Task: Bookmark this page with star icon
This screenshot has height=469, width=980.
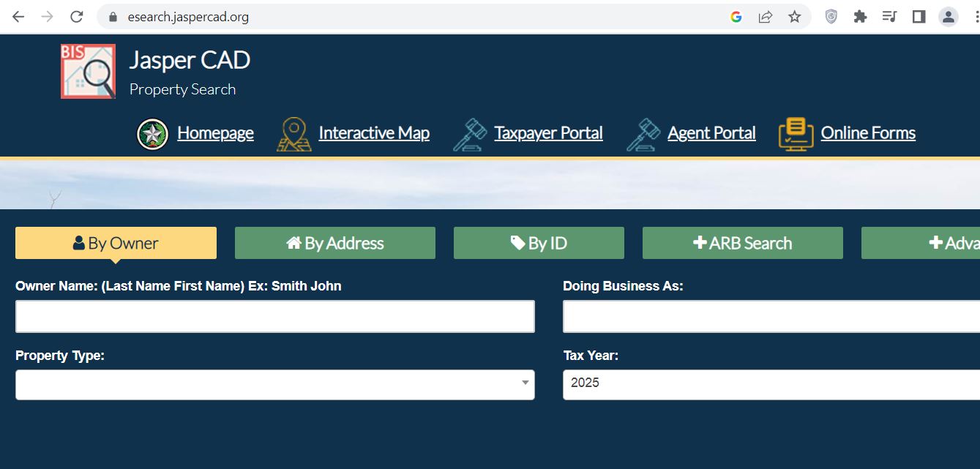Action: pos(795,17)
